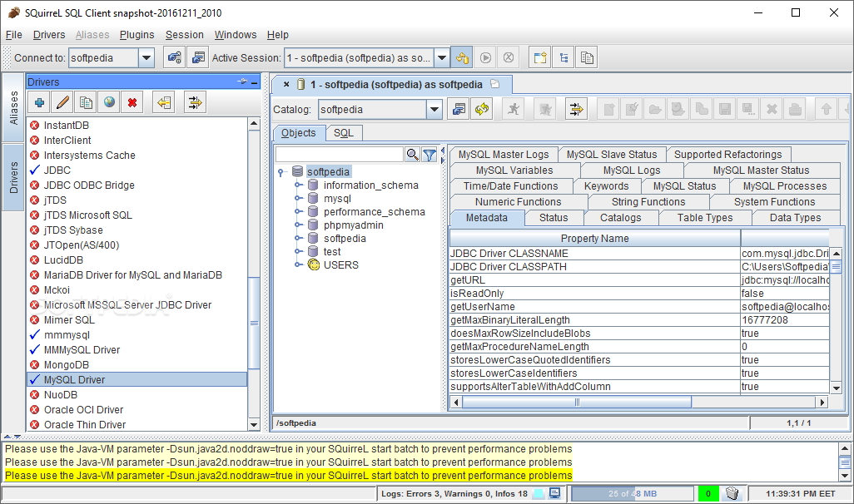
Task: Click the green box showing 0 in status bar
Action: coord(708,494)
